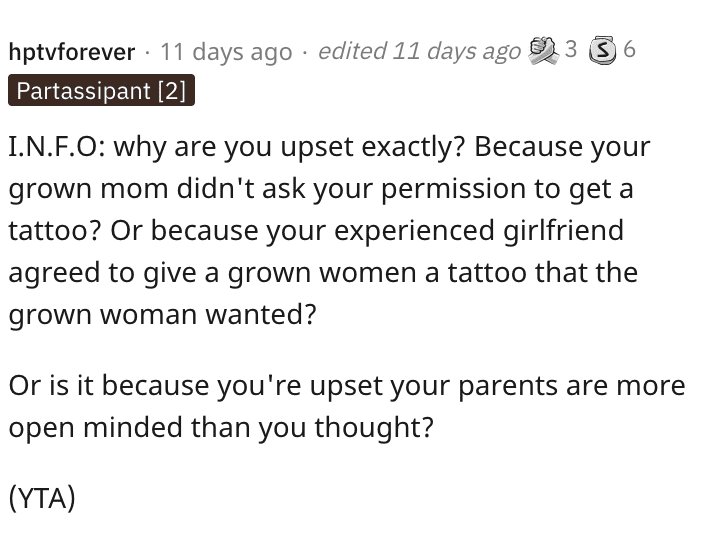
Task: Click the Silver award icon
Action: pos(603,49)
